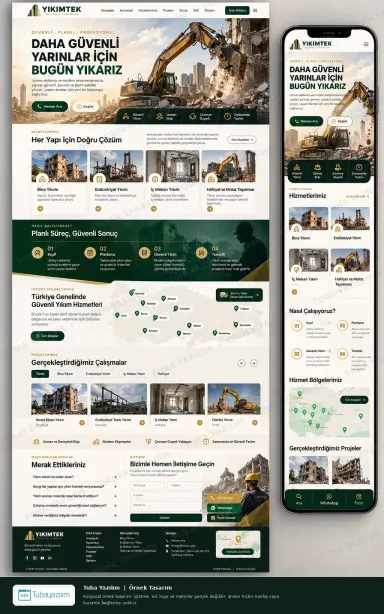Select the Hafriyat project filter tab
Screen dimensions: 384x614
point(163,374)
